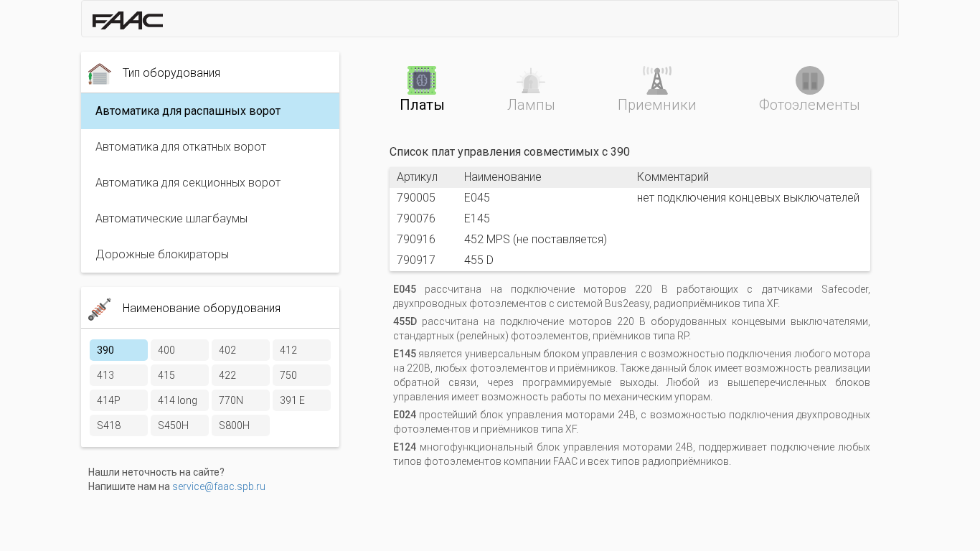Select the Лампы lamp icon
Viewport: 980px width, 551px height.
tap(531, 80)
